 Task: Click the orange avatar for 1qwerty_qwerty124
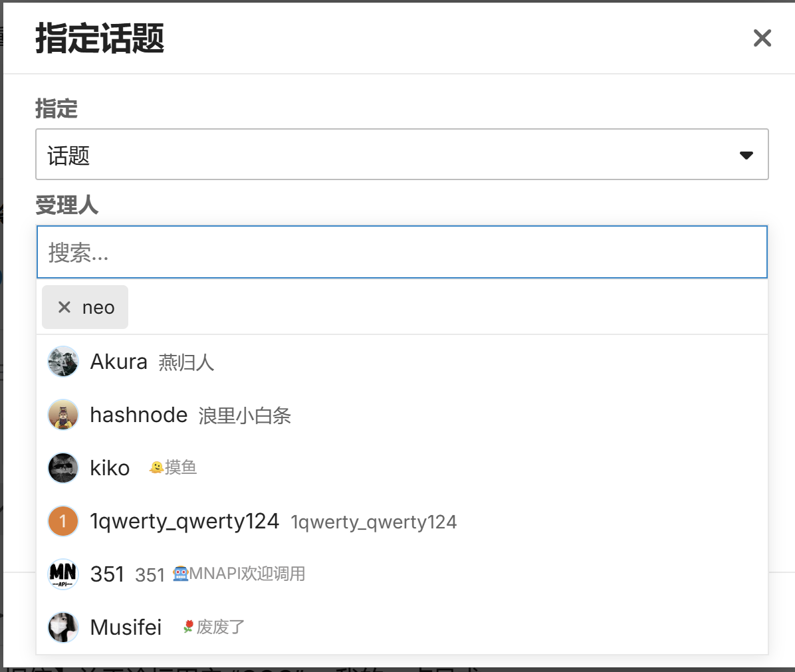(x=63, y=521)
